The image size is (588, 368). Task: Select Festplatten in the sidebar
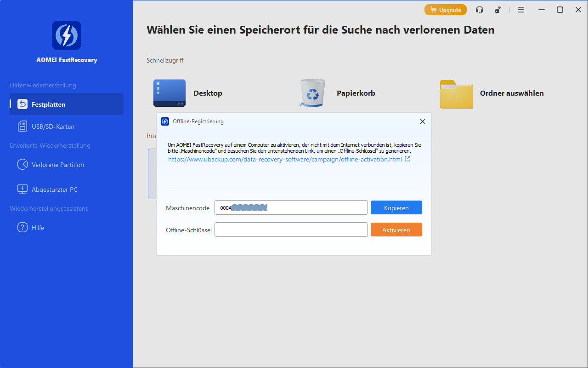click(x=67, y=104)
